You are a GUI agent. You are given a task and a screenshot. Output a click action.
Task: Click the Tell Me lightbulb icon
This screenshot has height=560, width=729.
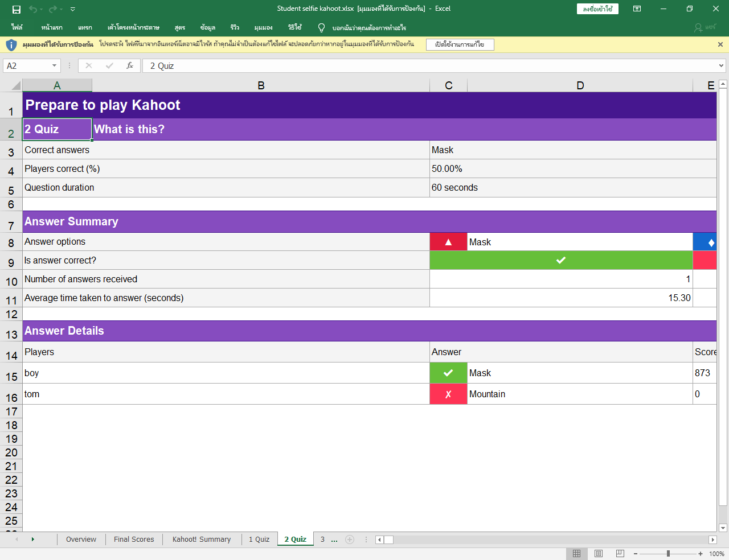click(x=321, y=27)
